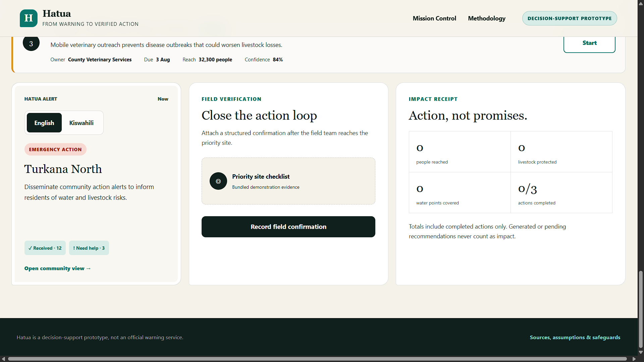Click the horizontal scrollbar right arrow
Viewport: 644px width, 362px height.
[634, 359]
